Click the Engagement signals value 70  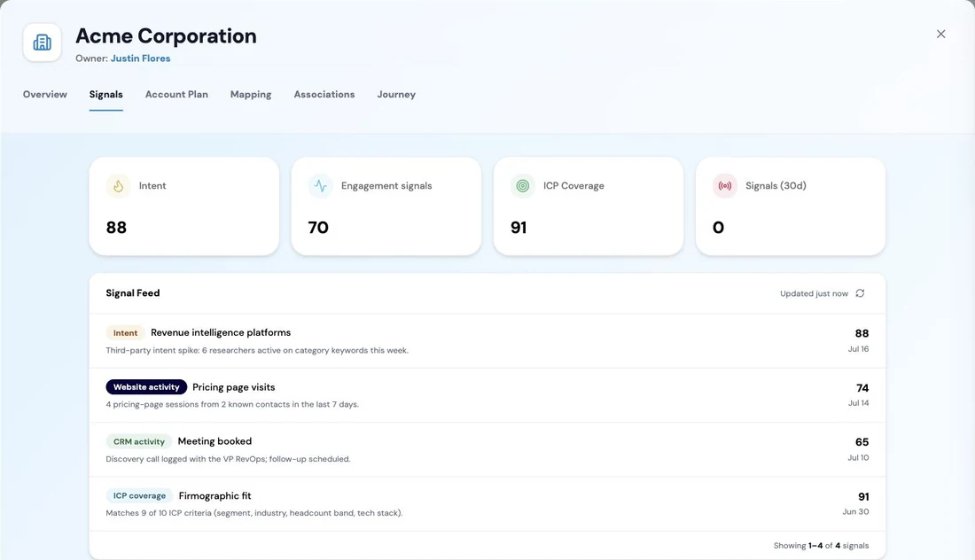tap(318, 228)
